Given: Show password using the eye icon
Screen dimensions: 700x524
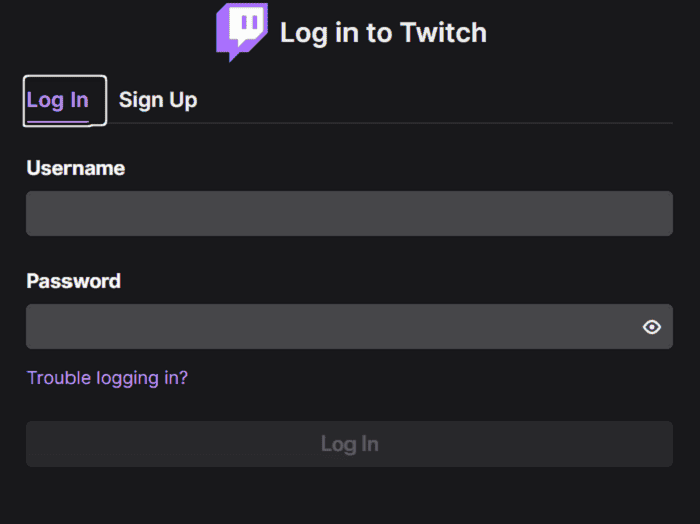Looking at the screenshot, I should point(652,327).
